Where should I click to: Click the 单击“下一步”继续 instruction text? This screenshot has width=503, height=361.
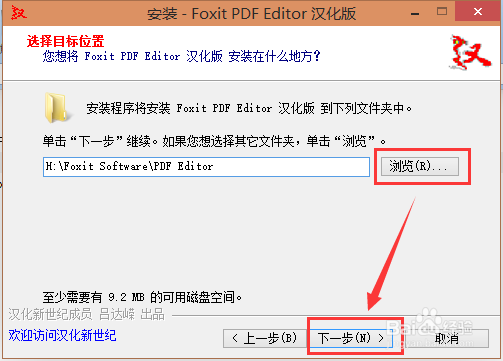(x=214, y=141)
